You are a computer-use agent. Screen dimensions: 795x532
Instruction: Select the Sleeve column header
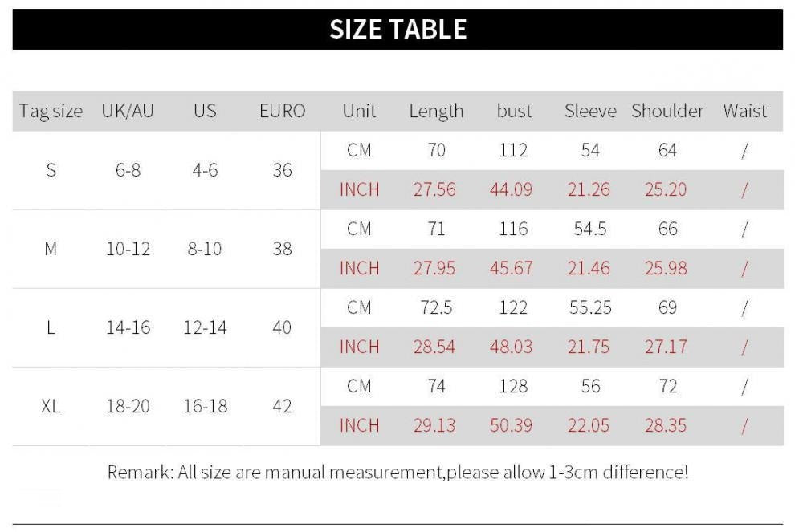click(x=590, y=111)
